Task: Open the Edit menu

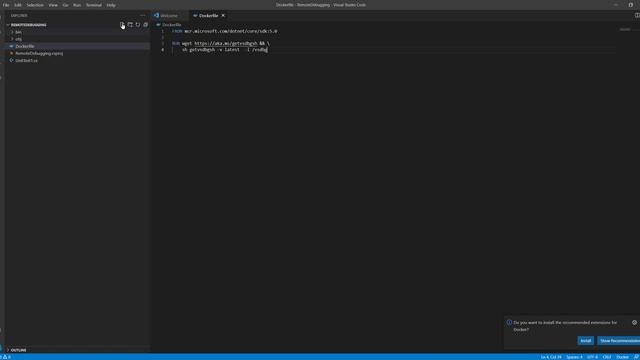Action: (x=18, y=5)
